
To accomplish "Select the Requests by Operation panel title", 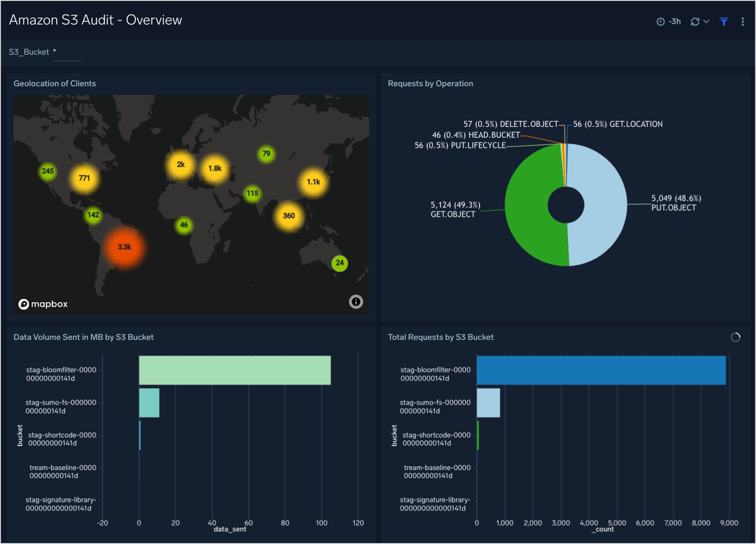I will click(430, 83).
